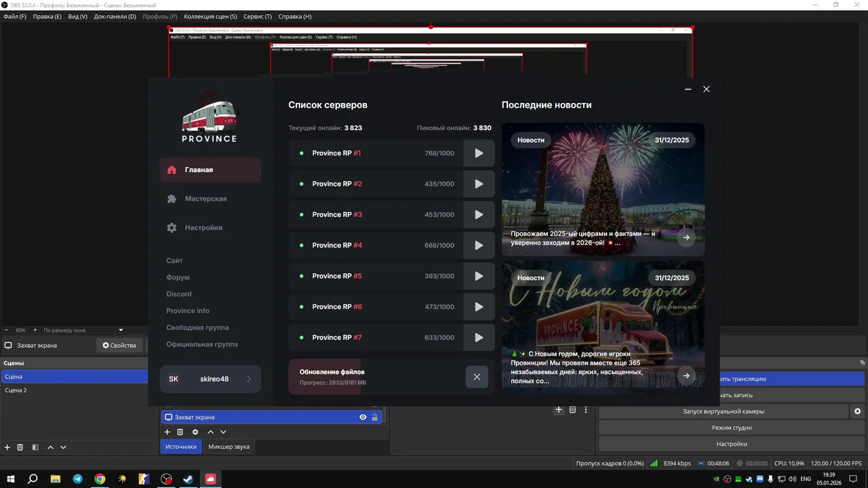This screenshot has width=868, height=488.
Task: Open the Официальная группа link
Action: pyautogui.click(x=202, y=344)
